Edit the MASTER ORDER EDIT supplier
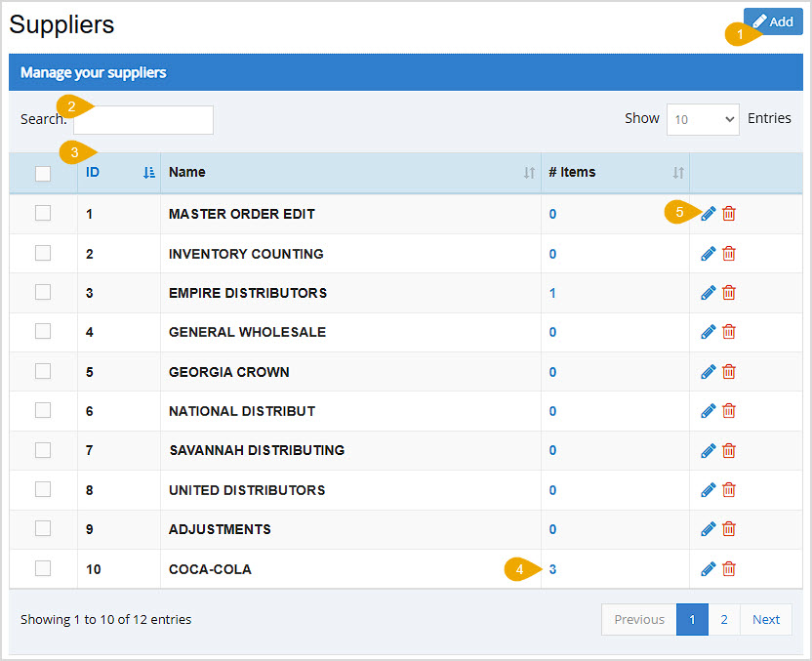812x661 pixels. [708, 213]
